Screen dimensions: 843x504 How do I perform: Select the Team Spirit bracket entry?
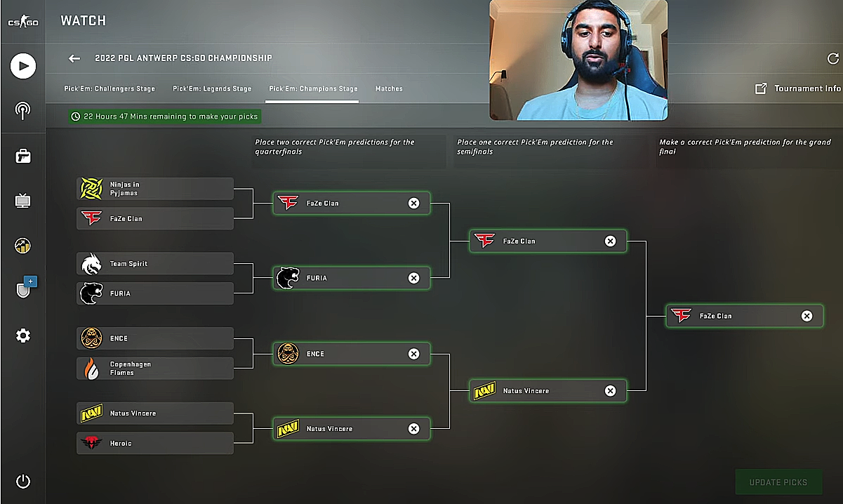click(155, 264)
